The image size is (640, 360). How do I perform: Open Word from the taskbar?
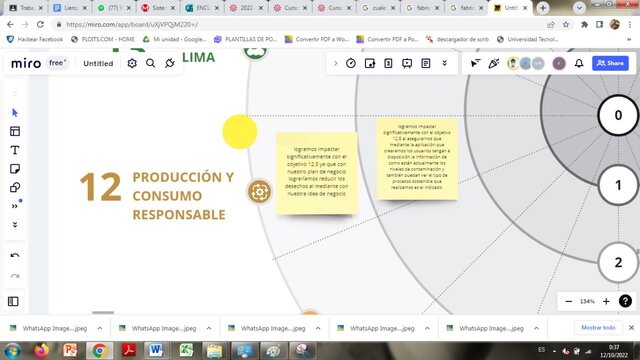(156, 350)
